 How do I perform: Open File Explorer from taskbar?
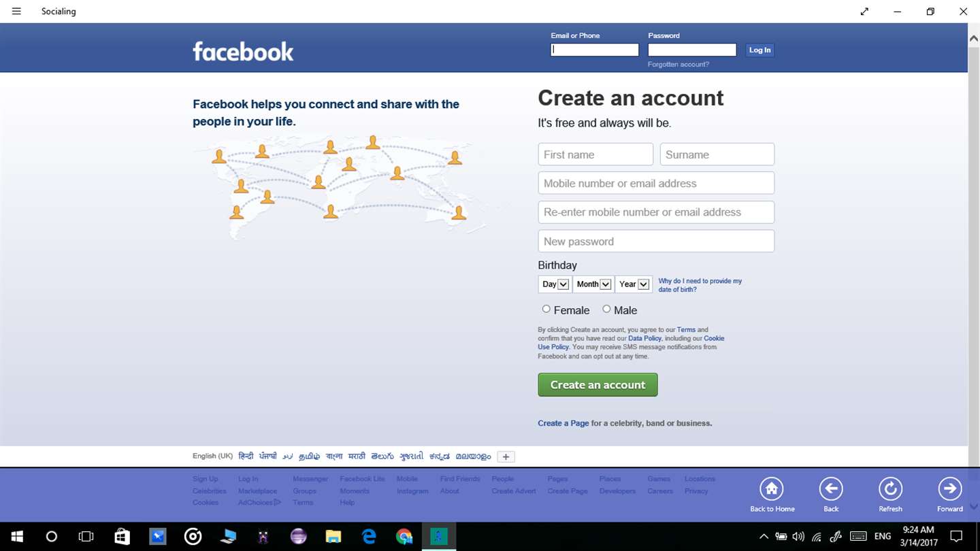click(333, 537)
